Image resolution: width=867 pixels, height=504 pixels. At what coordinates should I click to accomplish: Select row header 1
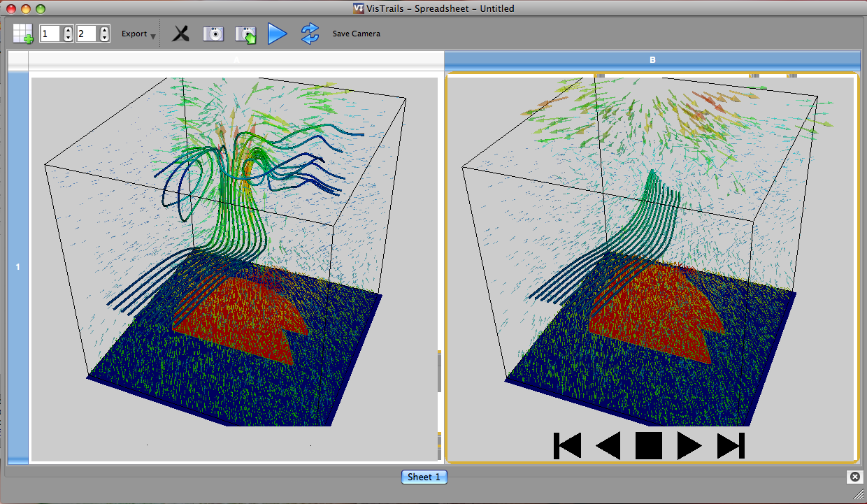tap(18, 267)
